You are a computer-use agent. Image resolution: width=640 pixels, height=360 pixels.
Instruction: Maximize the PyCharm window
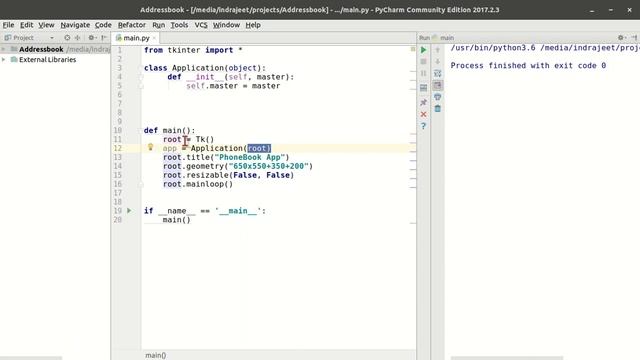[611, 10]
